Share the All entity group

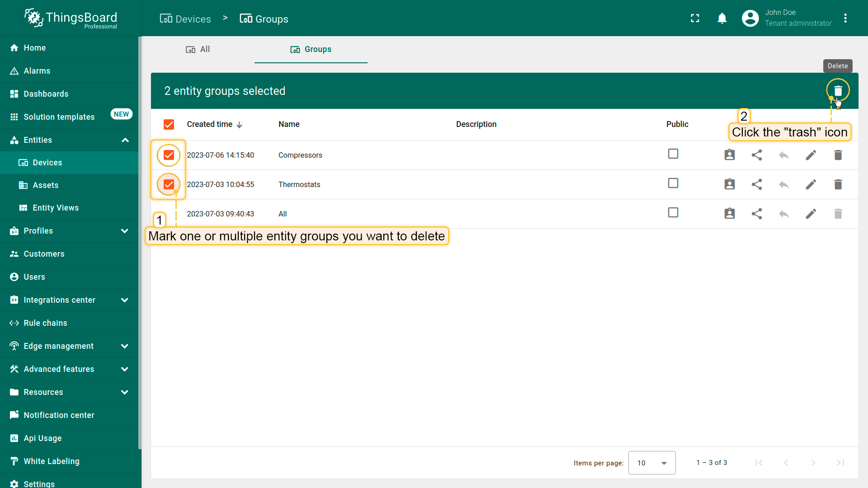click(757, 214)
